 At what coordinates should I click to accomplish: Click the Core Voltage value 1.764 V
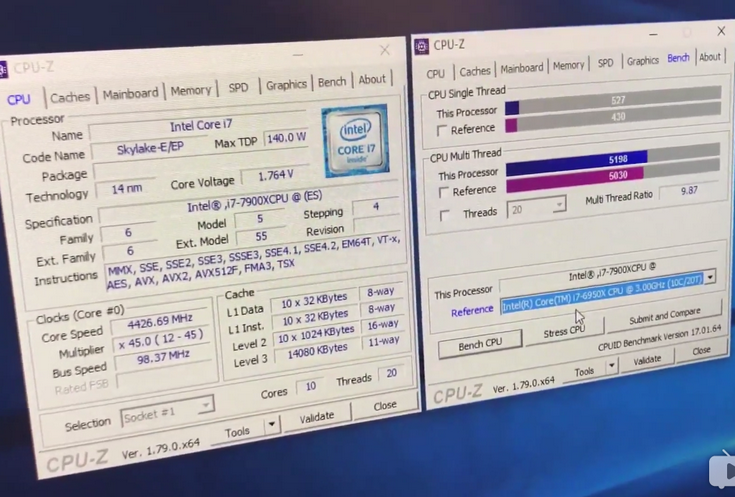coord(276,175)
